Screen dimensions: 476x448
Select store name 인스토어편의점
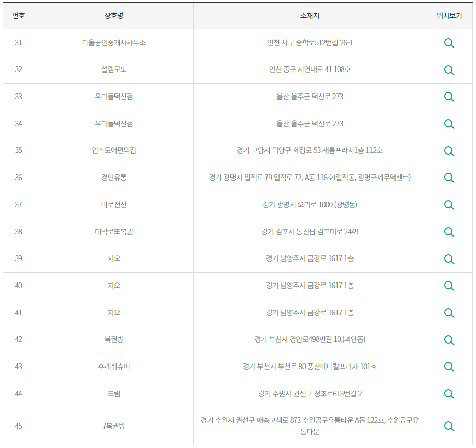click(x=114, y=150)
